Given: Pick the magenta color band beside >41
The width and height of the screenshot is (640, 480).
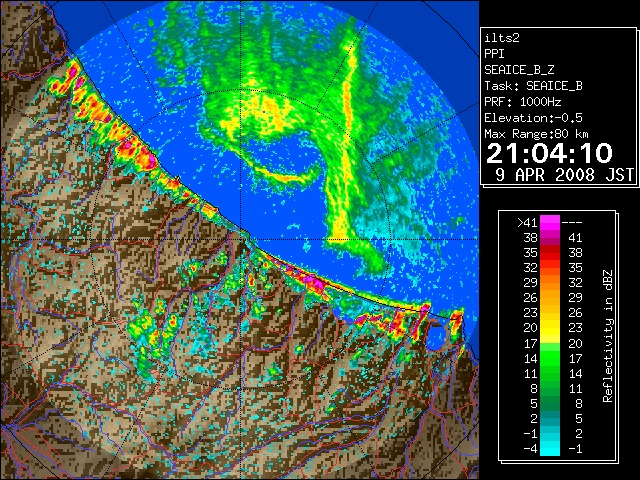Looking at the screenshot, I should pos(550,223).
